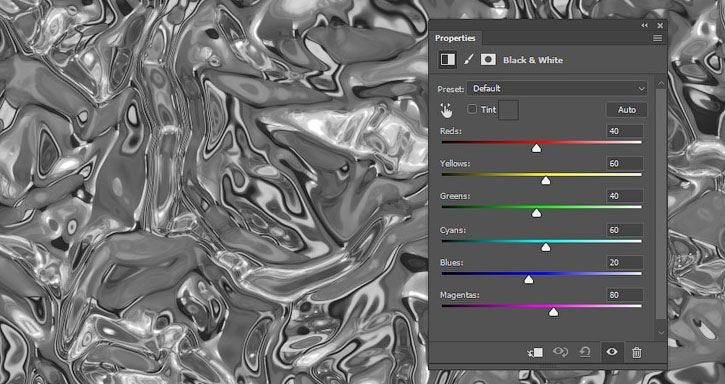
Task: Click the Preset: label
Action: click(x=450, y=89)
